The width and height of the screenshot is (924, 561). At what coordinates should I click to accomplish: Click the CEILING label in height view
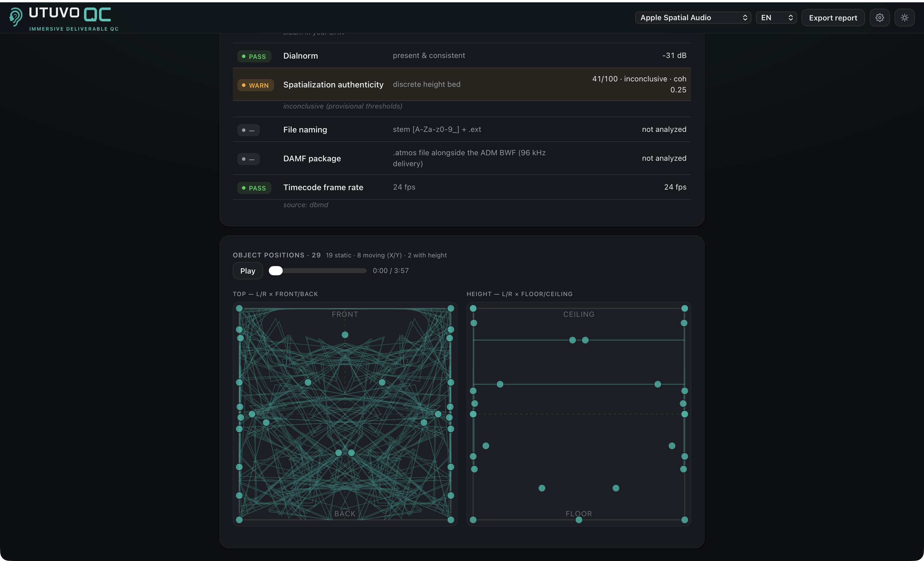coord(579,315)
